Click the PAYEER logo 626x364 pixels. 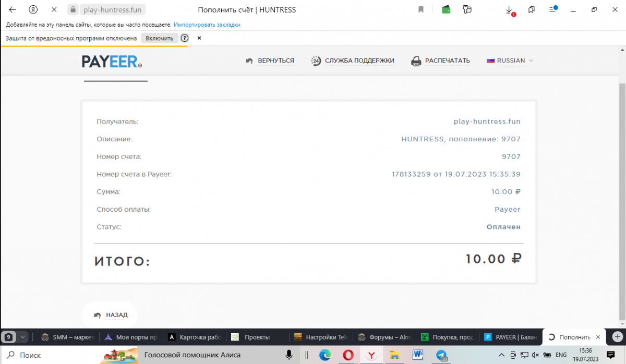[x=112, y=62]
